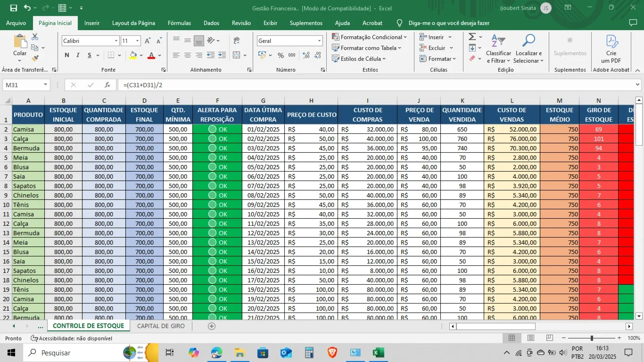Click the new sheet plus icon
The height and width of the screenshot is (362, 644).
coord(212,326)
